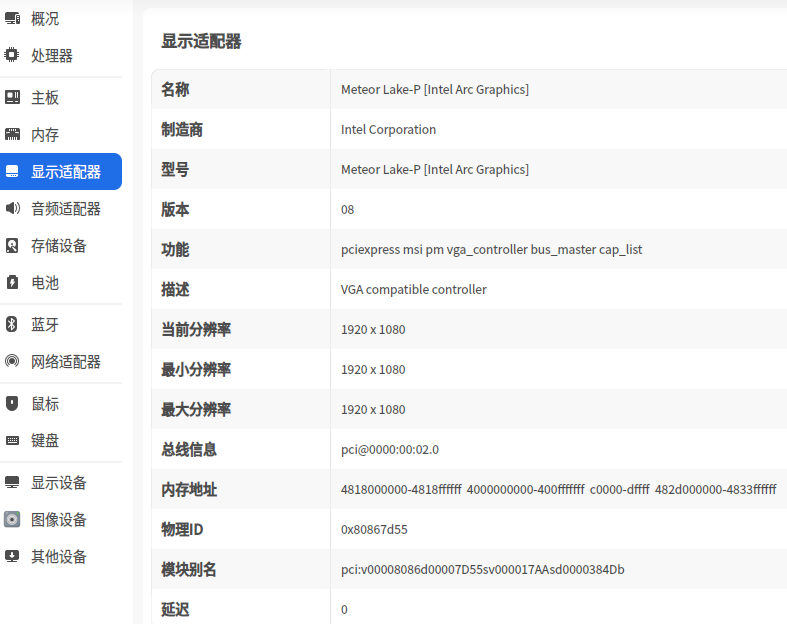Screen dimensions: 787x624
Task: Click the 图像设备 camera icon
Action: pos(12,519)
